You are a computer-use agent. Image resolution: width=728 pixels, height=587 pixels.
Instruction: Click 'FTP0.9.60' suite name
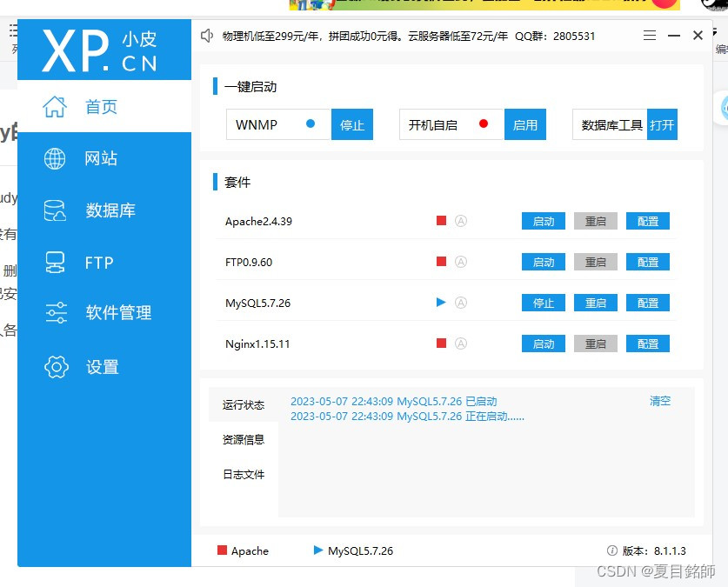pos(249,262)
